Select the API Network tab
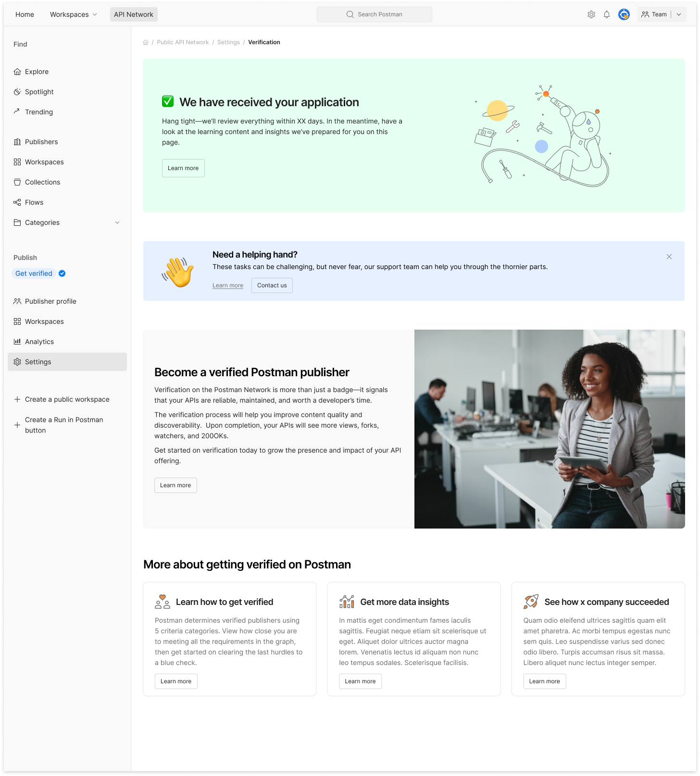Screen dimensions: 700x776 134,14
